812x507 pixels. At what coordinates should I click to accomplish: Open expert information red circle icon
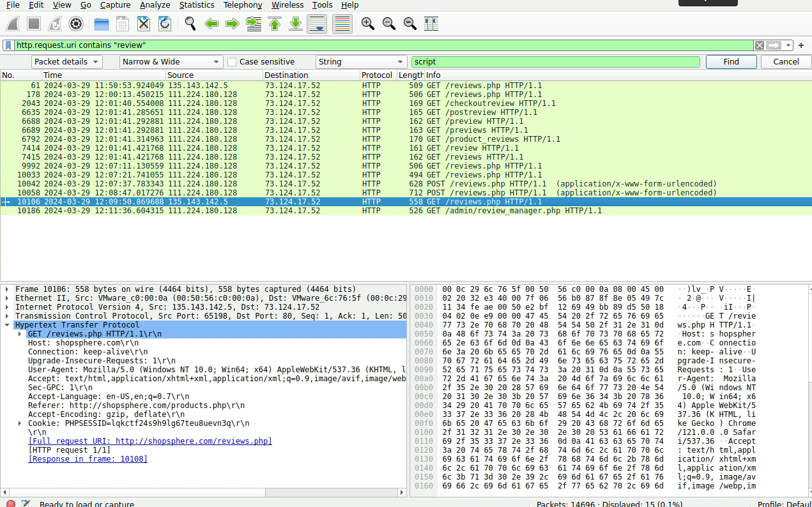coord(10,504)
